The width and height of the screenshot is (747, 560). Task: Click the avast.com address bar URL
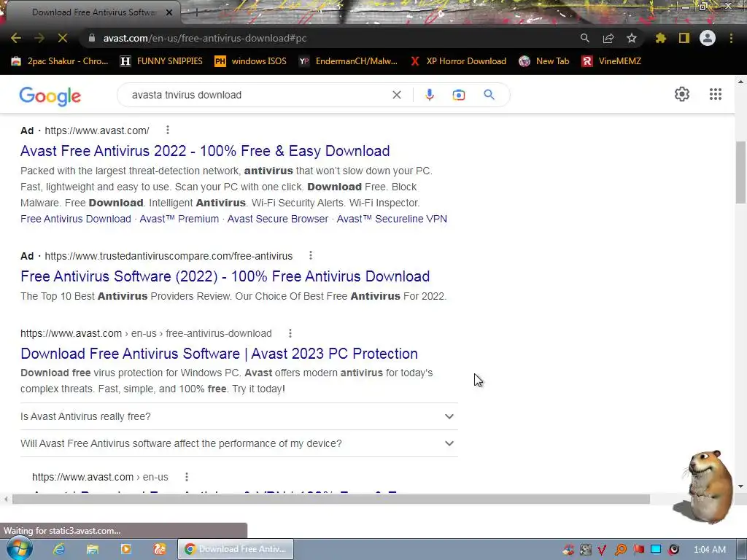tap(205, 38)
